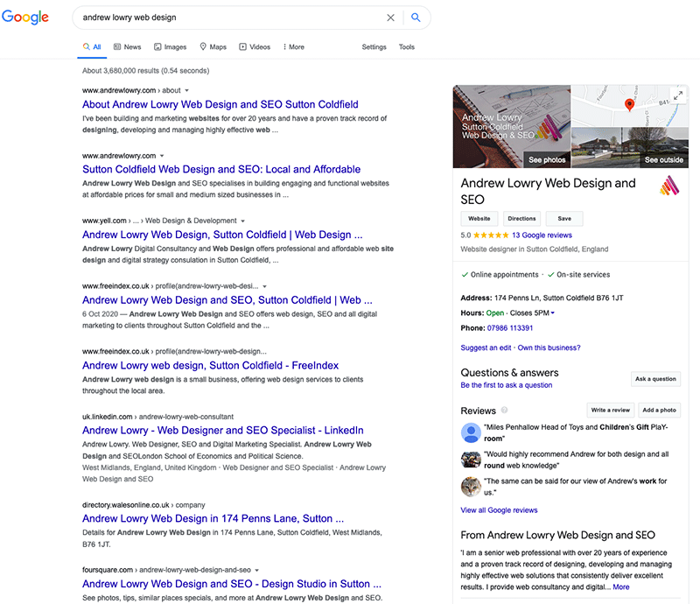Click Ask a question button
The height and width of the screenshot is (604, 700).
coord(655,379)
